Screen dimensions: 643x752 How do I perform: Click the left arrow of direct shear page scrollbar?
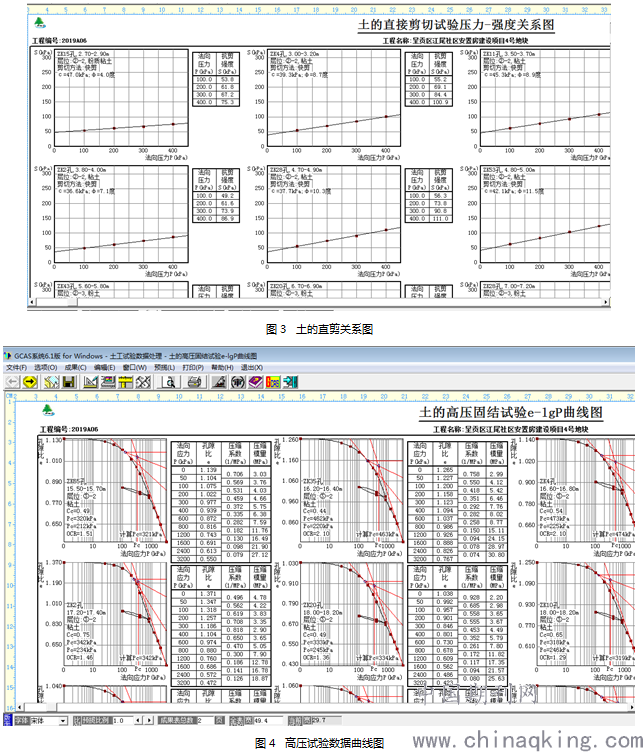[x=33, y=302]
